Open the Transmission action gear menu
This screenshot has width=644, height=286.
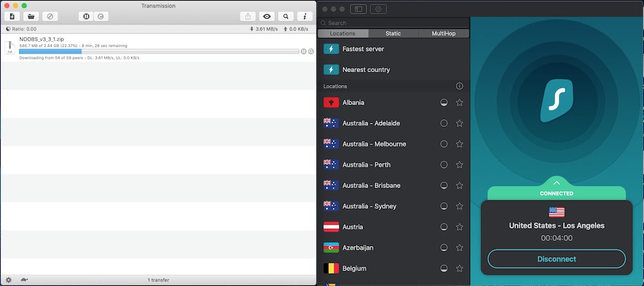click(x=8, y=280)
